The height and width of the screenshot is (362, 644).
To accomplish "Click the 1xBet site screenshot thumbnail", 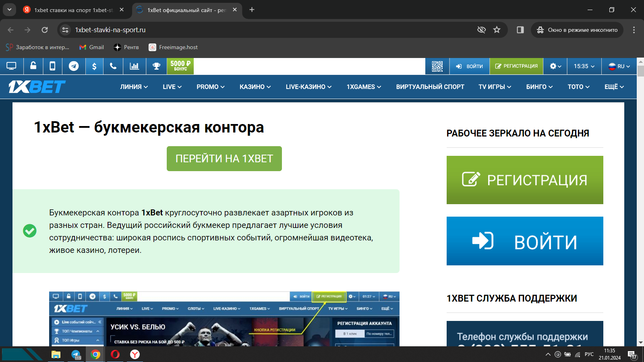I will pos(224,319).
